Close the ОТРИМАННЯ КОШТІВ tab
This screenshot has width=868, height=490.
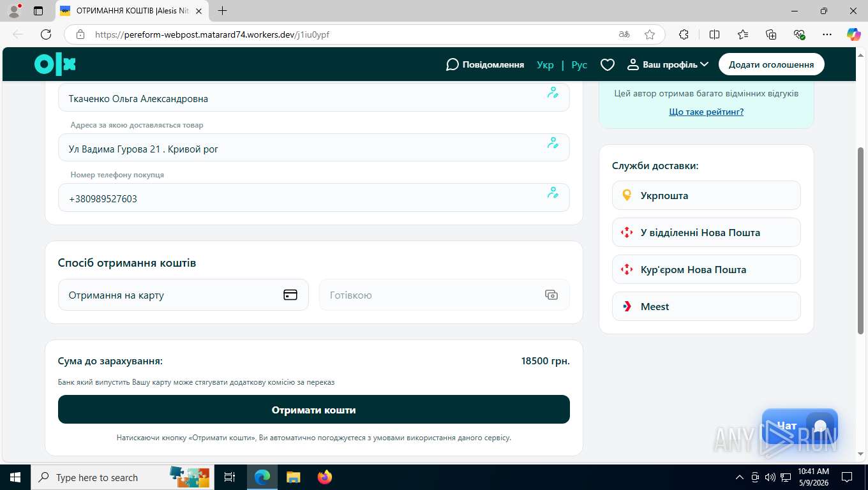coord(198,11)
